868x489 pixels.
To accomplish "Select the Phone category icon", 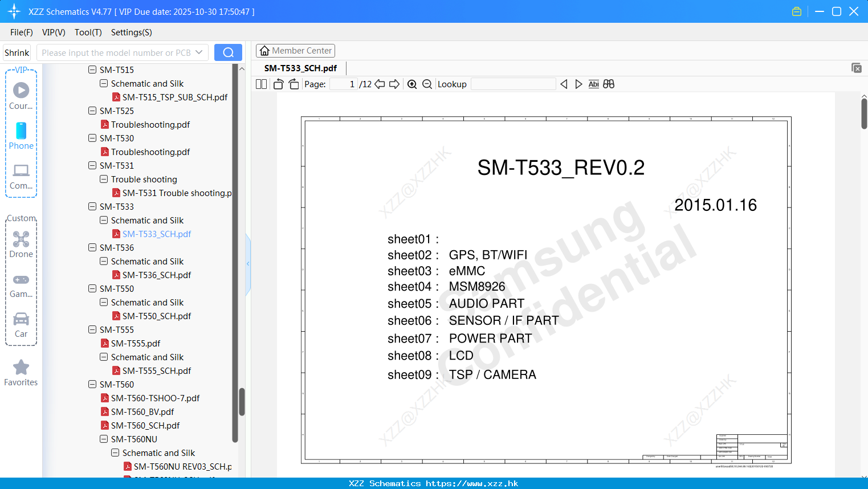I will pos(21,131).
